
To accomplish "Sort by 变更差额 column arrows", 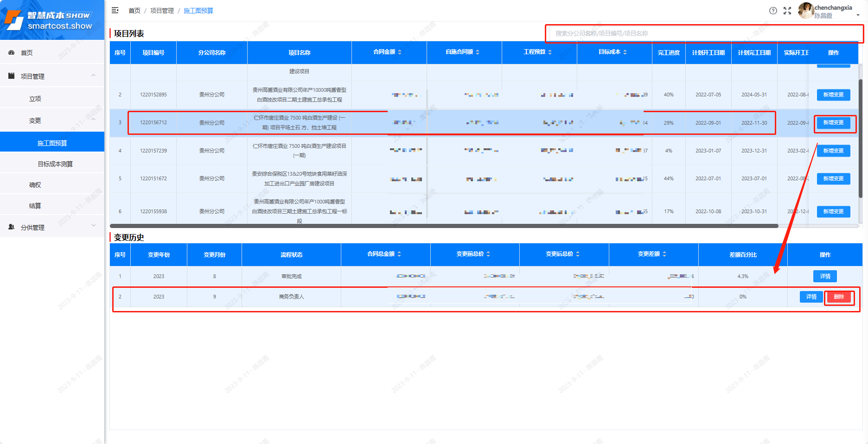I will tap(664, 254).
